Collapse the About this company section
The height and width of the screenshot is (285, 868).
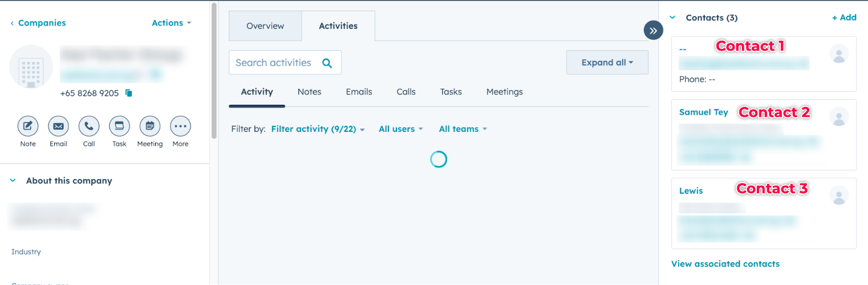[x=13, y=181]
